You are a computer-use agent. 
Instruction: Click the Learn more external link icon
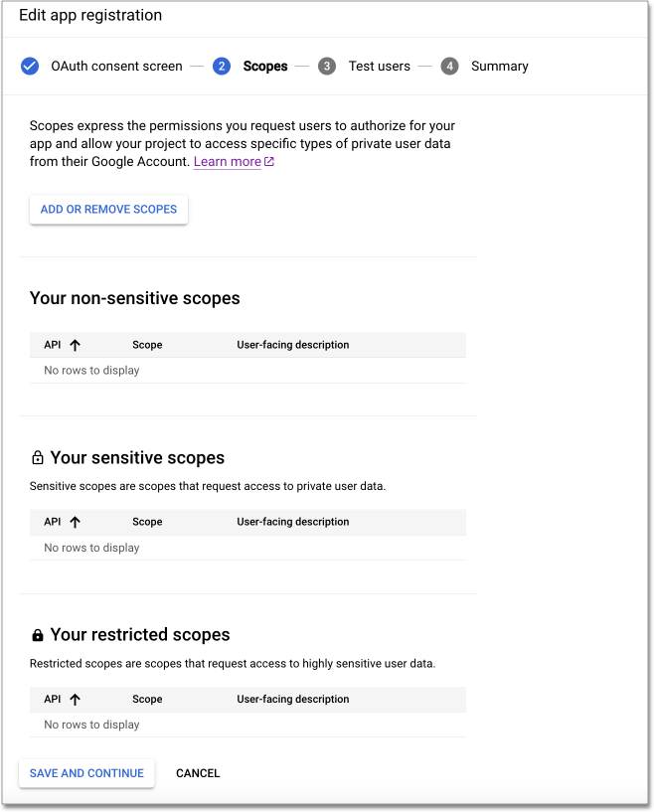(269, 162)
